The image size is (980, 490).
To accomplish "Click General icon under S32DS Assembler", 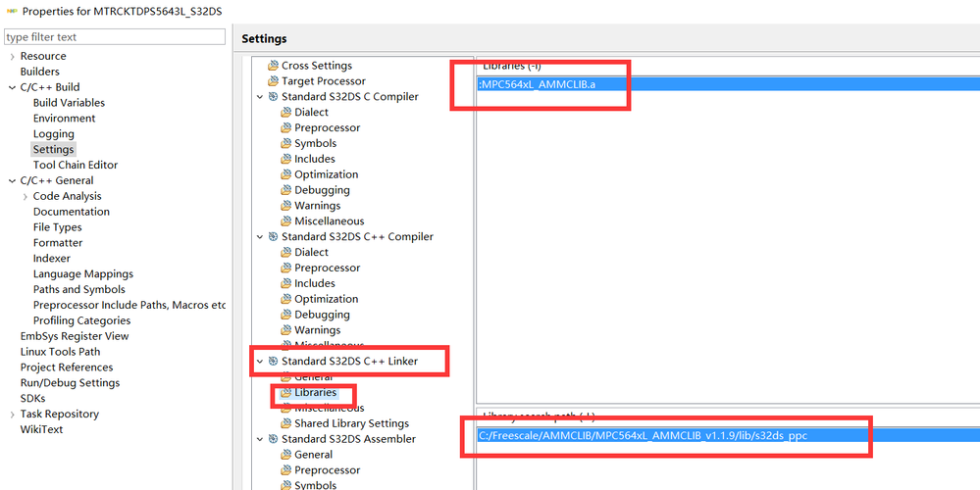I will (285, 455).
